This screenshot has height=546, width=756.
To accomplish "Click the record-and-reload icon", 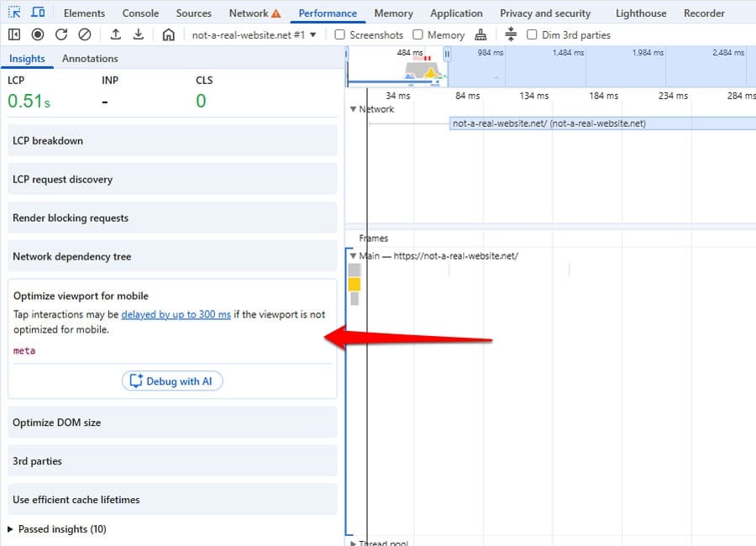I will click(x=60, y=34).
